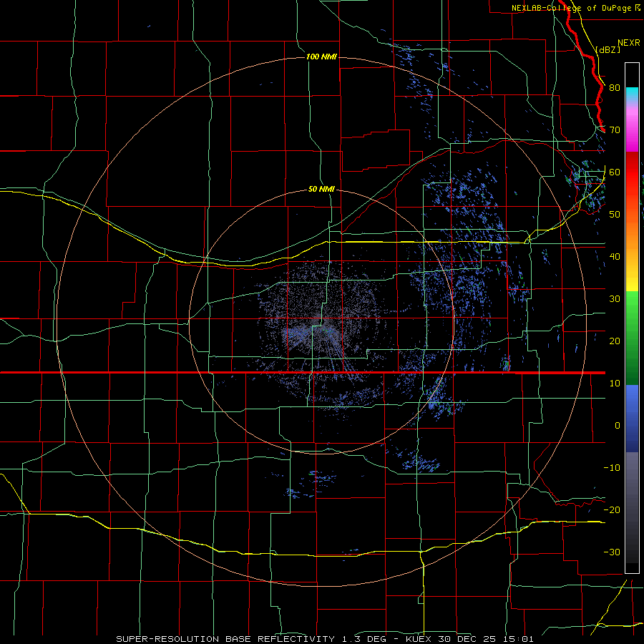The height and width of the screenshot is (644, 644).
Task: Click the 50 NMI range ring label
Action: pyautogui.click(x=321, y=190)
